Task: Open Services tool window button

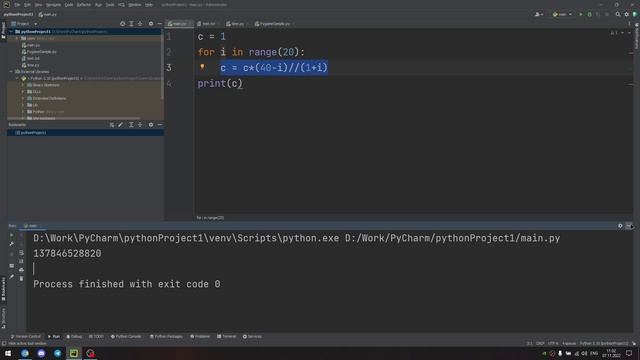Action: pos(252,336)
